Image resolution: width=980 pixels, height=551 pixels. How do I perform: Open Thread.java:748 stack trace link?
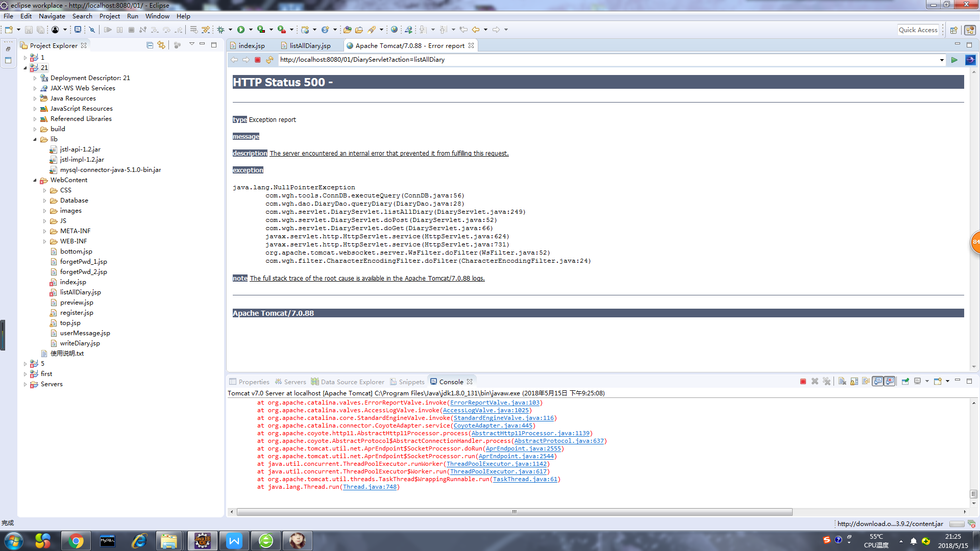pos(370,487)
